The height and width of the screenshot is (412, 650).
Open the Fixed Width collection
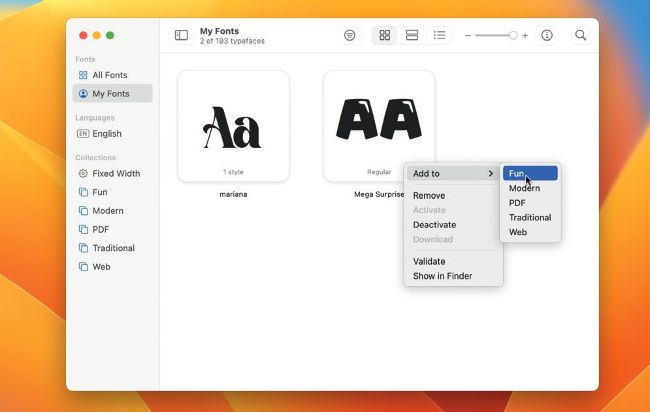pyautogui.click(x=112, y=173)
